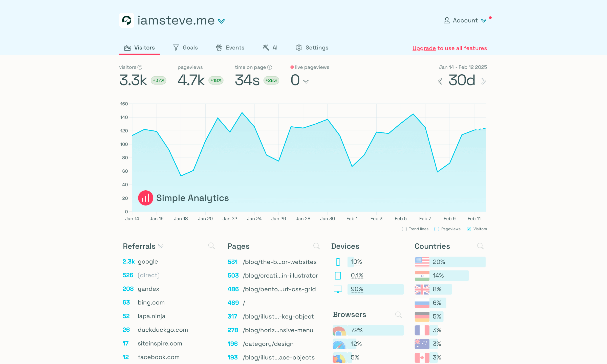607x364 pixels.
Task: Click the search icon in Browsers
Action: pyautogui.click(x=398, y=314)
